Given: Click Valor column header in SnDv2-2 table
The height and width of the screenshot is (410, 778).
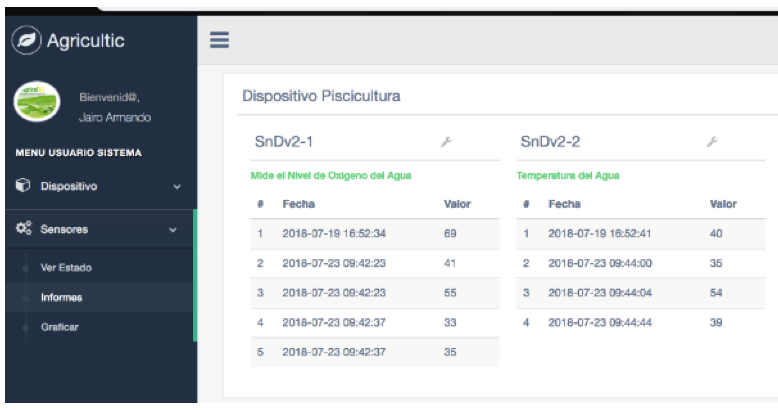Looking at the screenshot, I should pyautogui.click(x=723, y=204).
